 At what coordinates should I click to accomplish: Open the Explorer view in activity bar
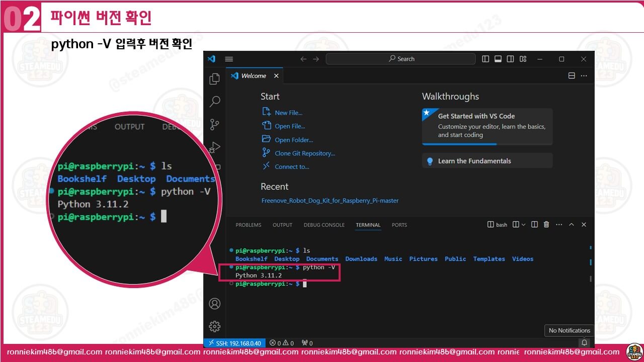click(215, 79)
